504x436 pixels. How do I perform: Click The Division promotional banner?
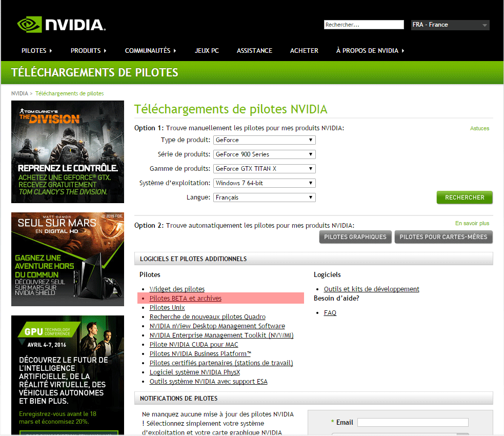click(x=68, y=152)
